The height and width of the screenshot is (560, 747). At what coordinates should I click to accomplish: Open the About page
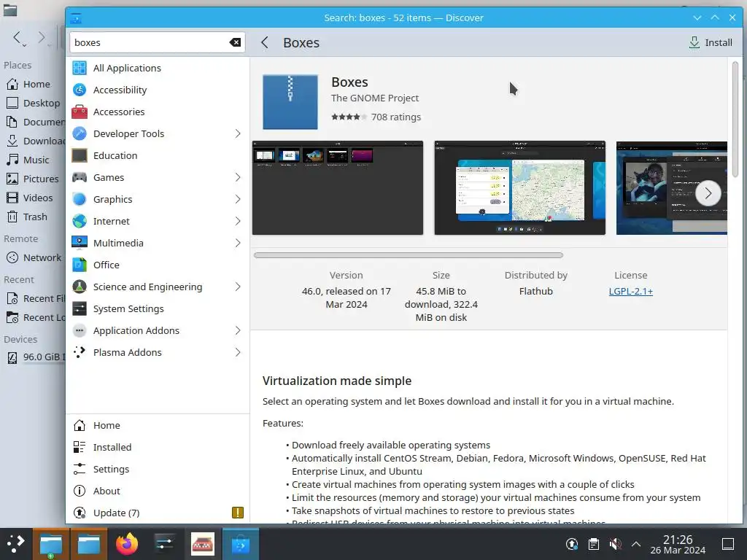(158, 491)
